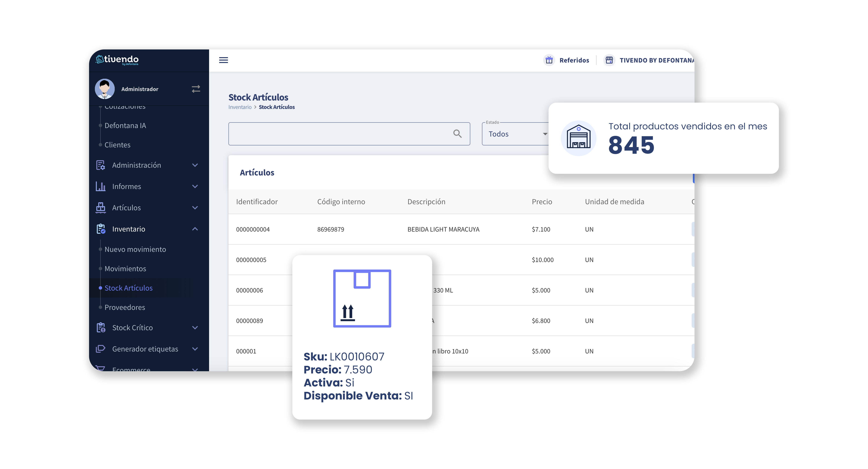The image size is (868, 469).
Task: Open Defontana IA menu item
Action: pos(125,125)
